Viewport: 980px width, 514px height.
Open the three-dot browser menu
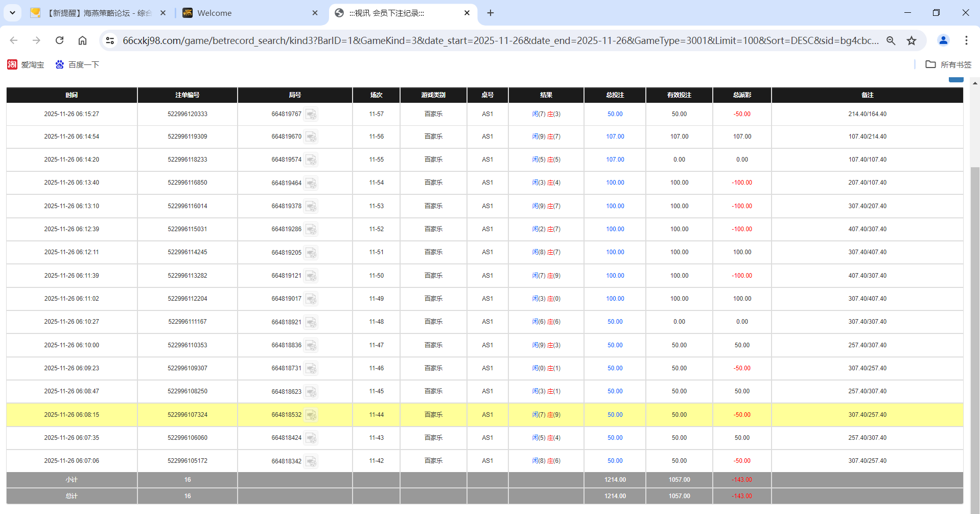click(967, 40)
